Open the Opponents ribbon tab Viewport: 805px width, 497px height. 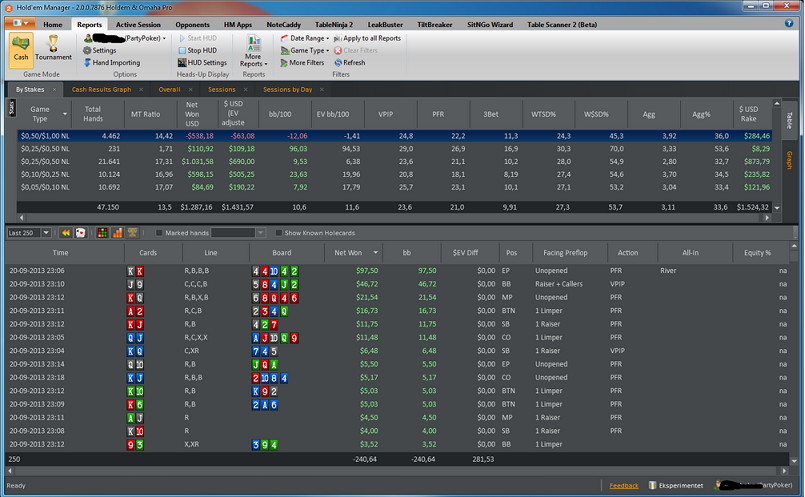193,25
